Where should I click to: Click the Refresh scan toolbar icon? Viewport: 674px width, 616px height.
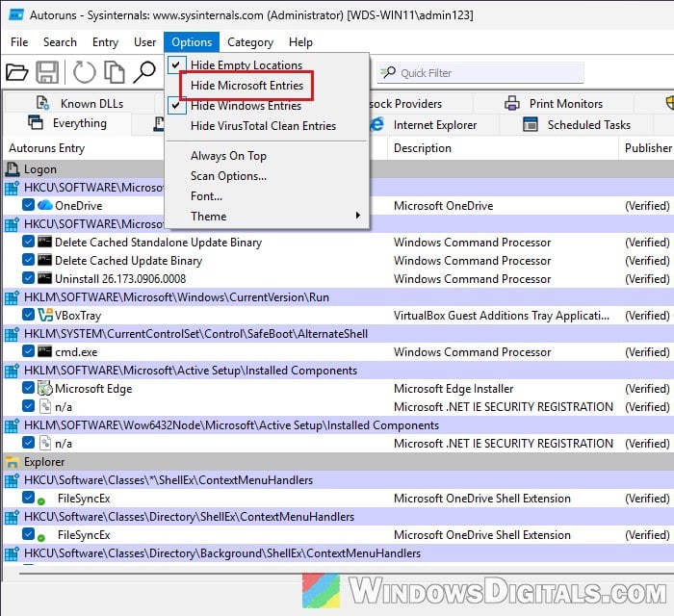pos(84,72)
